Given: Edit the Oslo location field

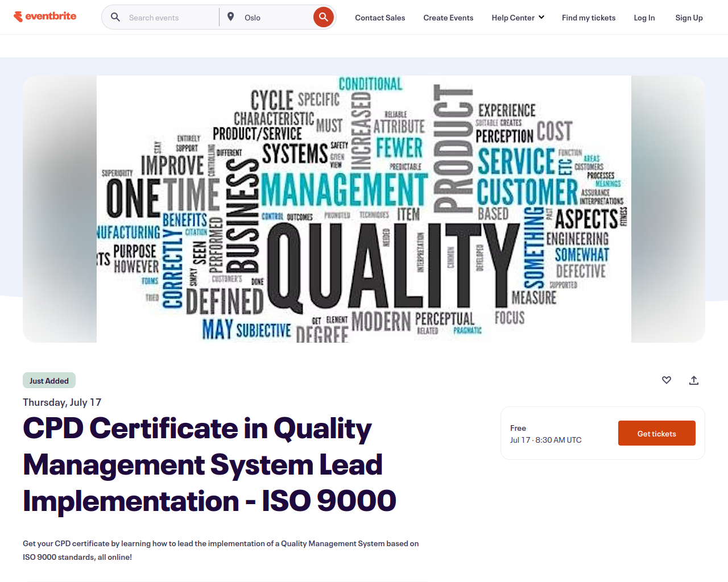Looking at the screenshot, I should click(276, 18).
